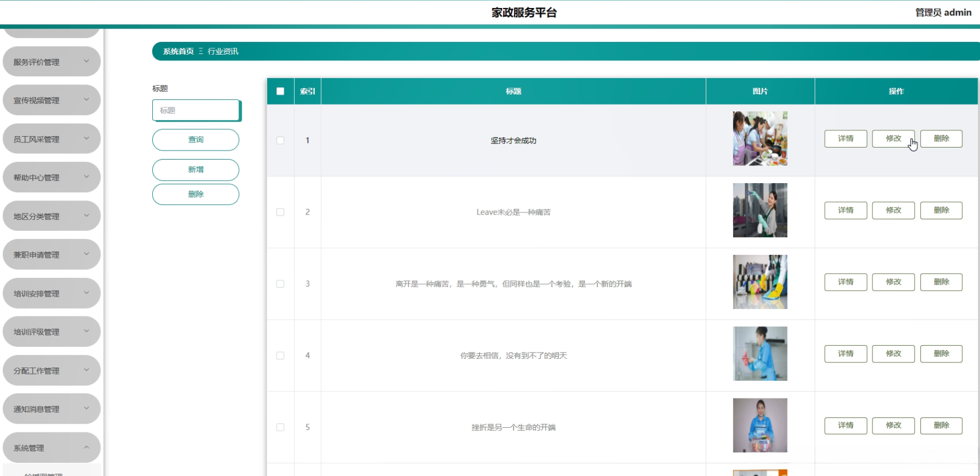Image resolution: width=980 pixels, height=476 pixels.
Task: Open the 培训安排管理 sidebar menu
Action: 52,293
